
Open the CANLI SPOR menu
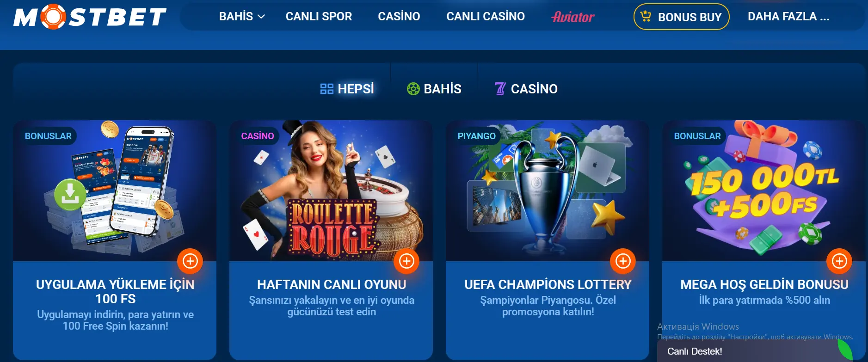coord(319,17)
